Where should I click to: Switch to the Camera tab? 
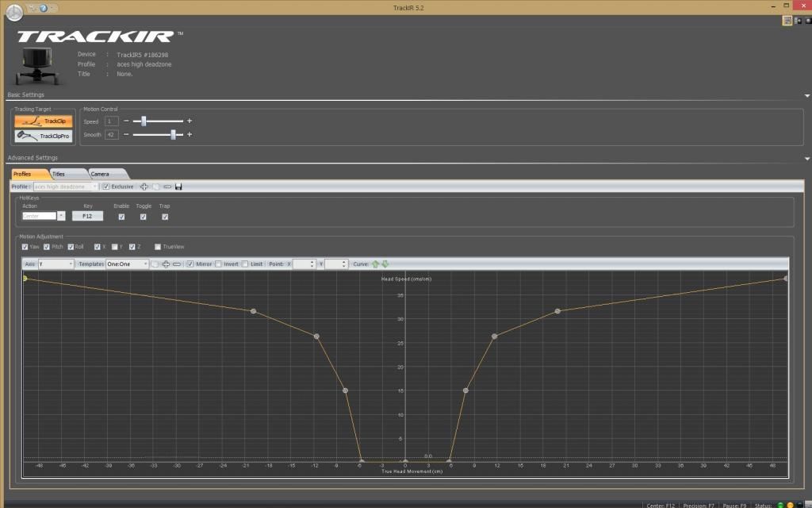coord(107,174)
